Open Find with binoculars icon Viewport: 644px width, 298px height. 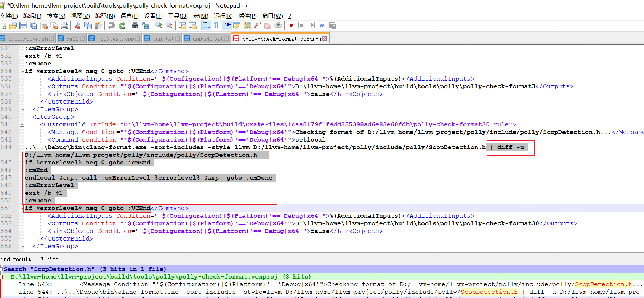pos(135,25)
